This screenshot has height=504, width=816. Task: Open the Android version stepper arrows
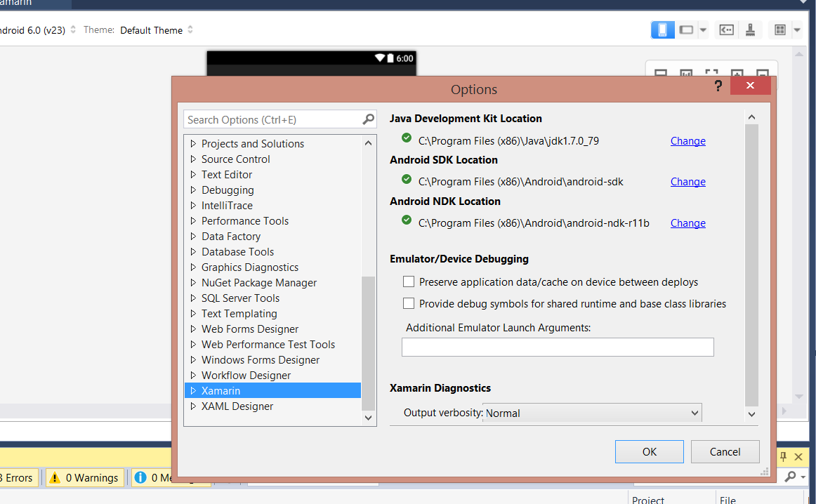[73, 29]
